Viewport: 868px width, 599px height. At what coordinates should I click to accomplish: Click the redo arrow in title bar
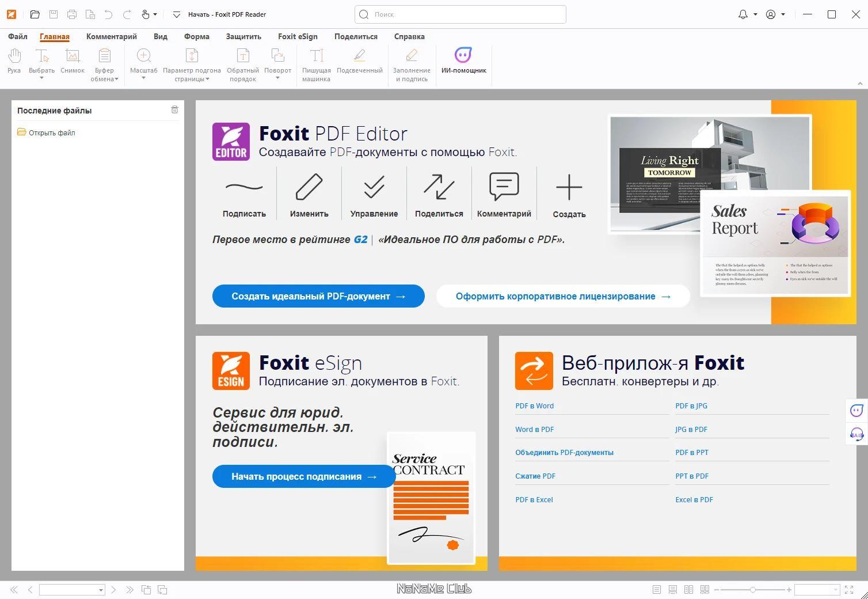pyautogui.click(x=127, y=14)
